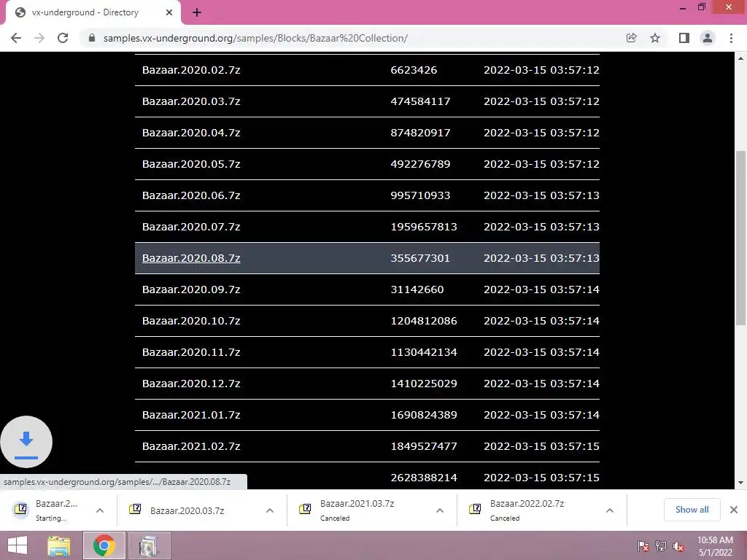Image resolution: width=747 pixels, height=560 pixels.
Task: Click the Bazaar.2020.11.7z entry
Action: [x=191, y=352]
